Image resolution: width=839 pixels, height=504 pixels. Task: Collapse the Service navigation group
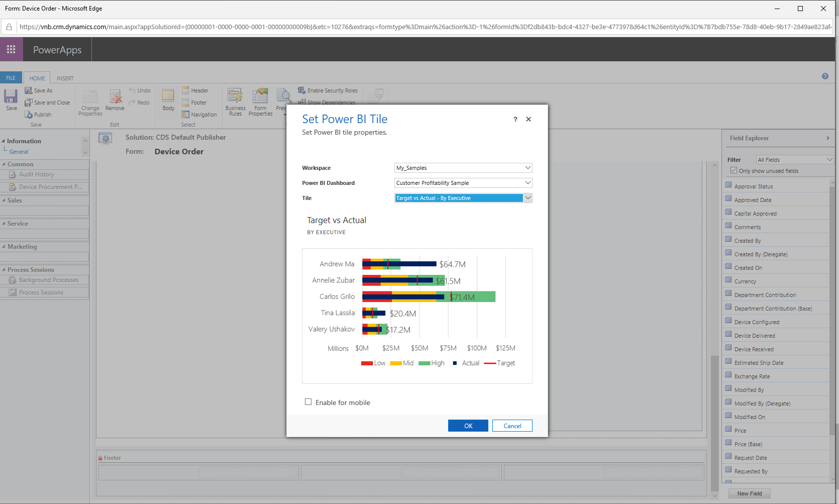(x=4, y=224)
